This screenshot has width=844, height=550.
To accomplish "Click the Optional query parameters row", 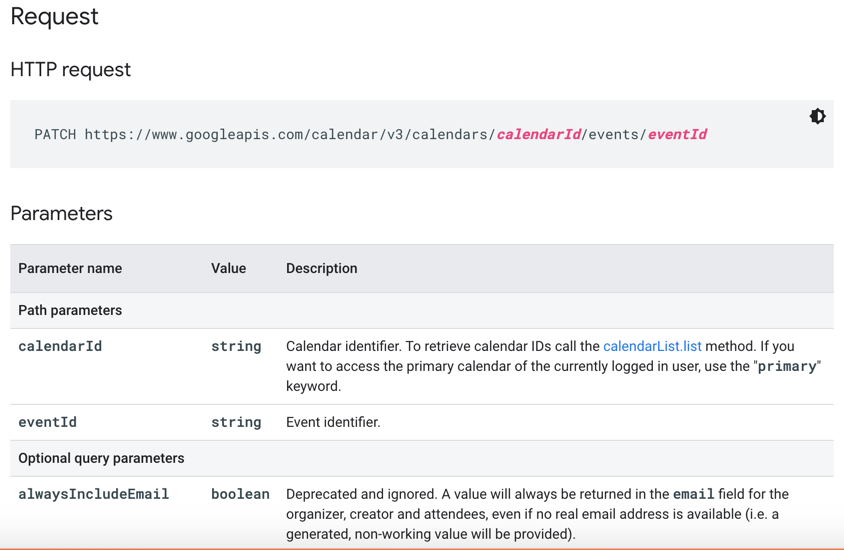I will tap(422, 458).
